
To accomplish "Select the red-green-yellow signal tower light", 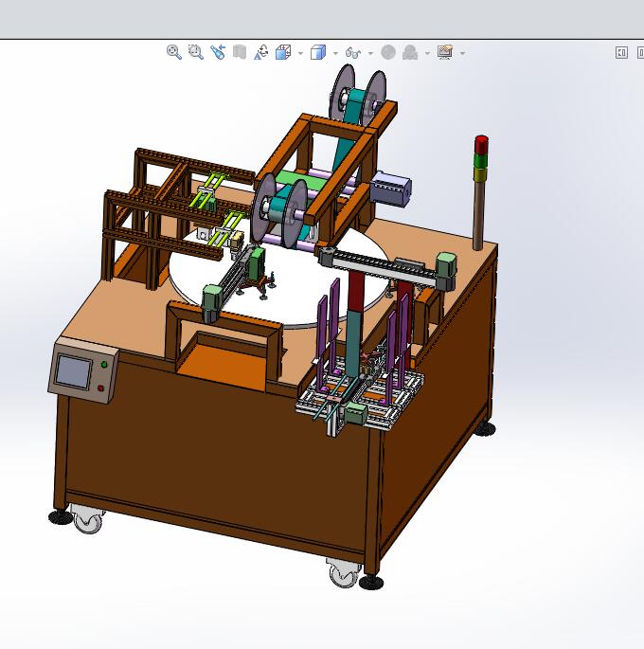I will coord(481,158).
